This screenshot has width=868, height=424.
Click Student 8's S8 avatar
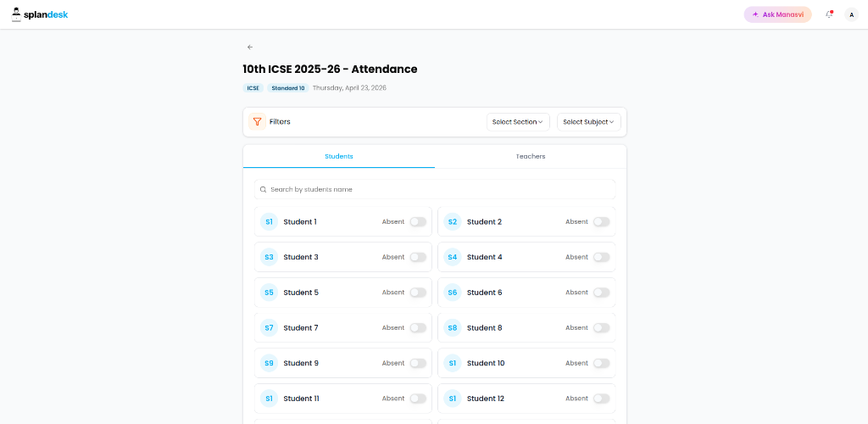(453, 328)
